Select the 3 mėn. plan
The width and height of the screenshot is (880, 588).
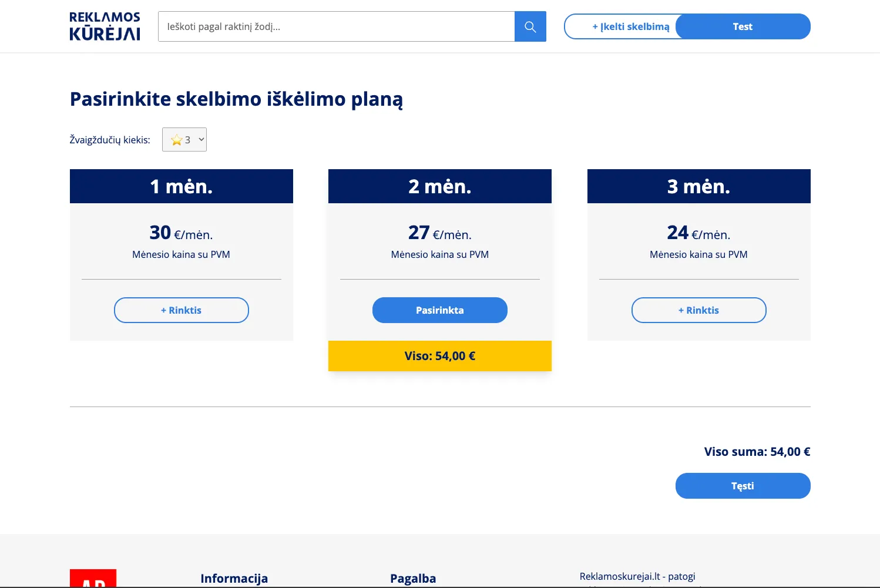point(698,310)
